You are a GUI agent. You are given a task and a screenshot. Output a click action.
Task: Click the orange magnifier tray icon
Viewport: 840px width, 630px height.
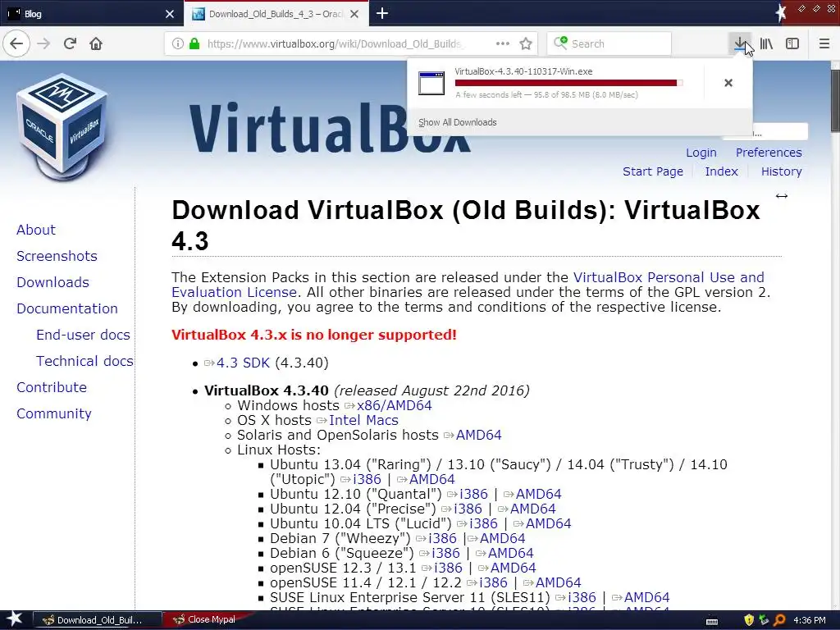(779, 620)
